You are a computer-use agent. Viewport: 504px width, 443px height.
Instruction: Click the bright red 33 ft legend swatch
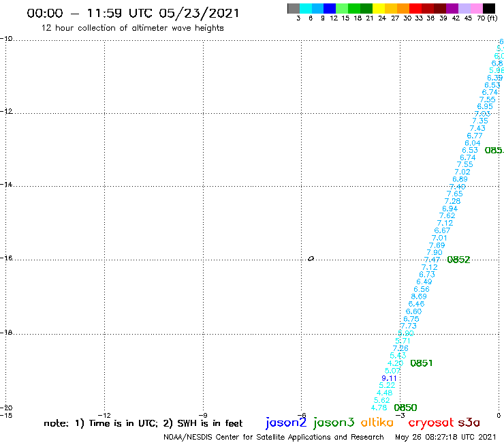415,8
